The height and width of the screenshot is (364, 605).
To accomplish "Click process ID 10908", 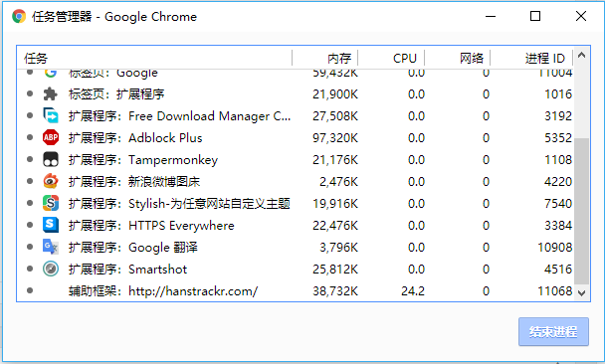I will click(555, 247).
